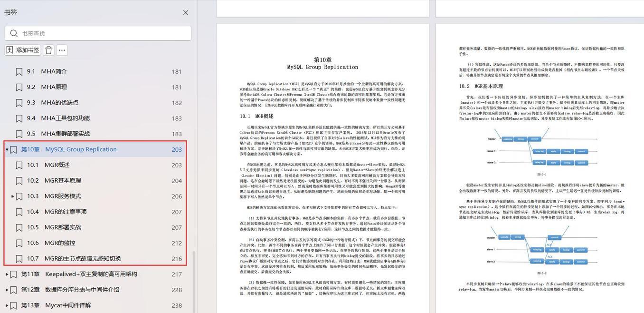Open bookmark 第12章 数据库分库分表与中间件介绍
Viewport: 644px width, 313px height.
(x=70, y=290)
